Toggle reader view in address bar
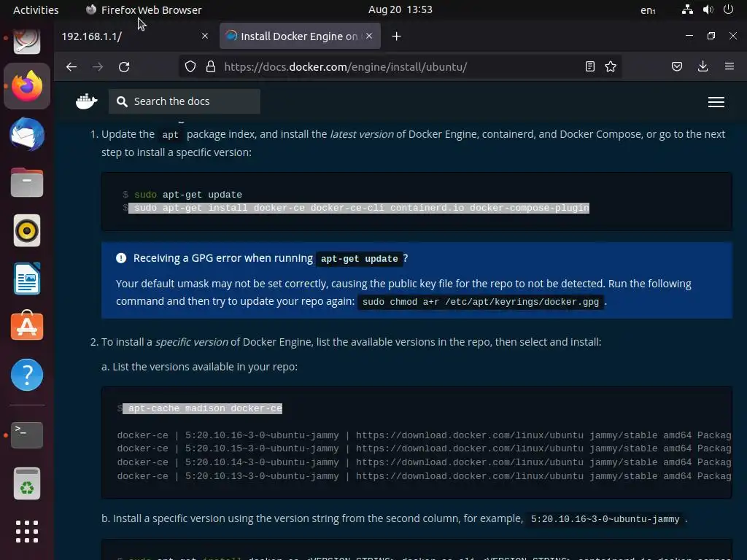Screen dimensions: 747x560 (589, 66)
